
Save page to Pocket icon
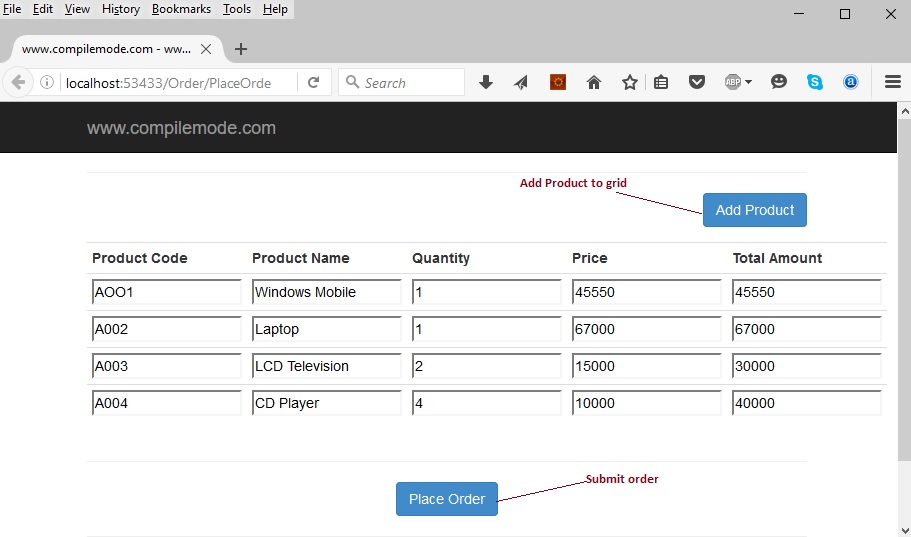click(696, 83)
